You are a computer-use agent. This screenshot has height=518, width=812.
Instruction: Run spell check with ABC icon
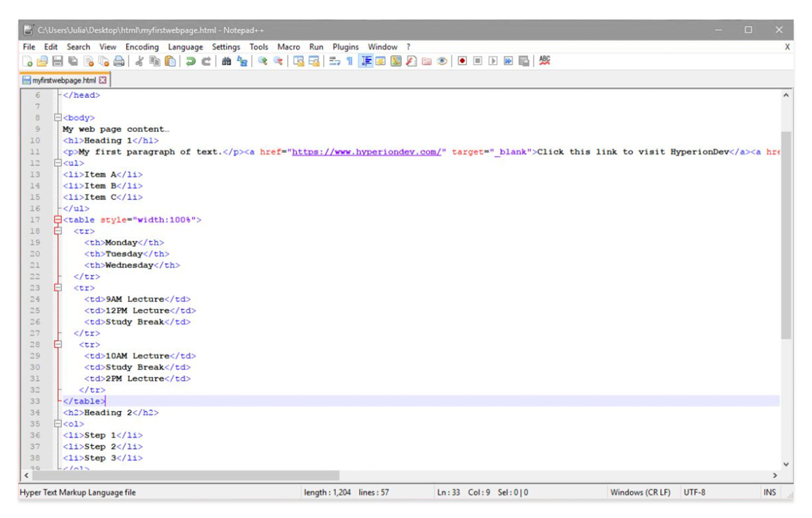click(x=544, y=61)
